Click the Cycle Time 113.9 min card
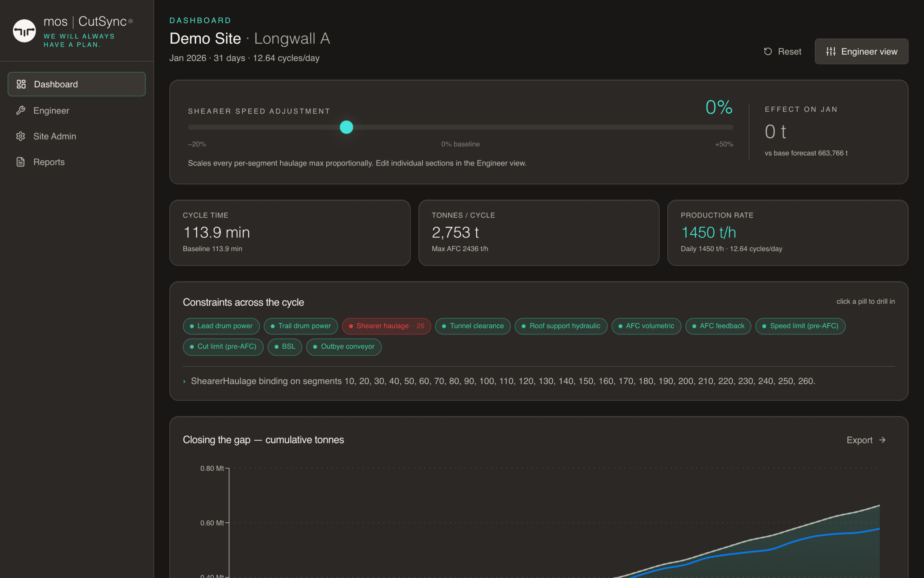The height and width of the screenshot is (578, 924). (290, 233)
